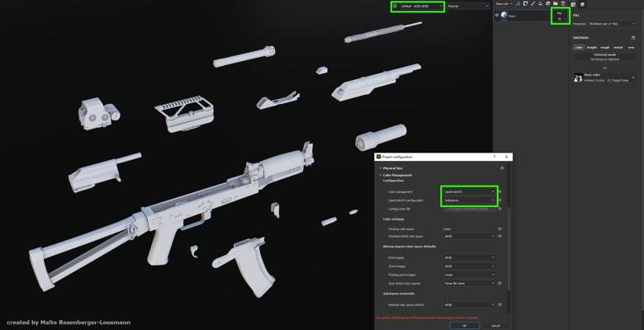The width and height of the screenshot is (644, 330).
Task: Click the add paint layer brush icon
Action: 533,3
